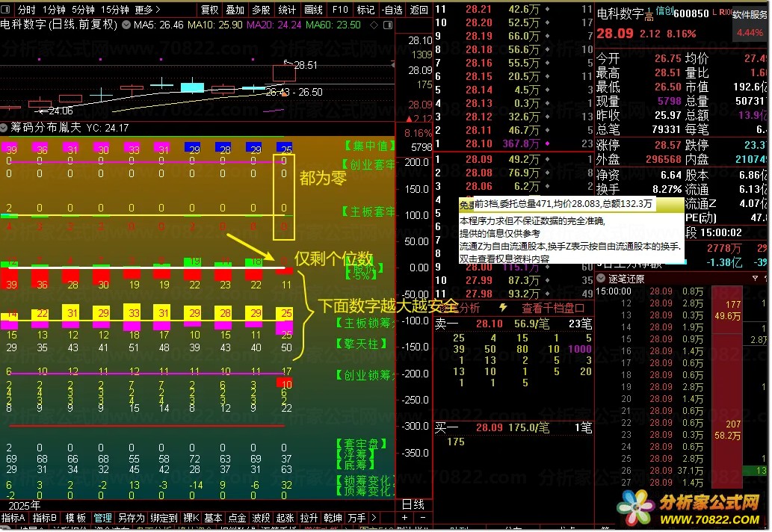This screenshot has height=532, width=772.
Task: Click stock code 600850
Action: click(691, 13)
